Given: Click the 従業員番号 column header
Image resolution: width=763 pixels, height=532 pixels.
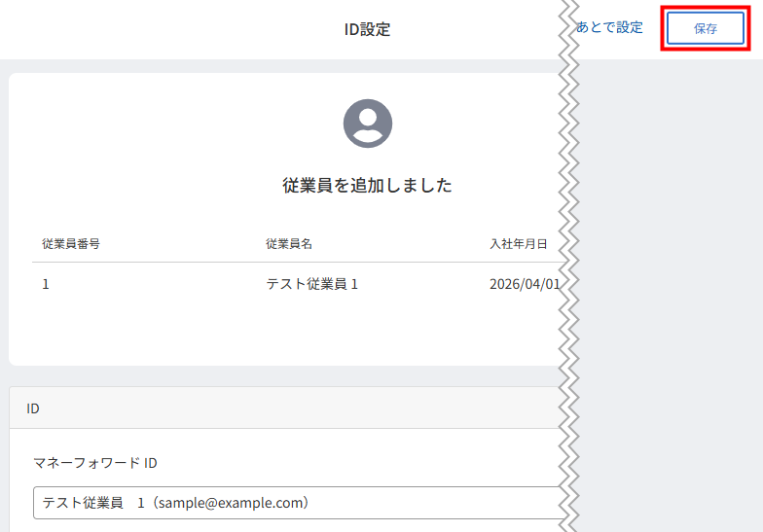Looking at the screenshot, I should [71, 243].
